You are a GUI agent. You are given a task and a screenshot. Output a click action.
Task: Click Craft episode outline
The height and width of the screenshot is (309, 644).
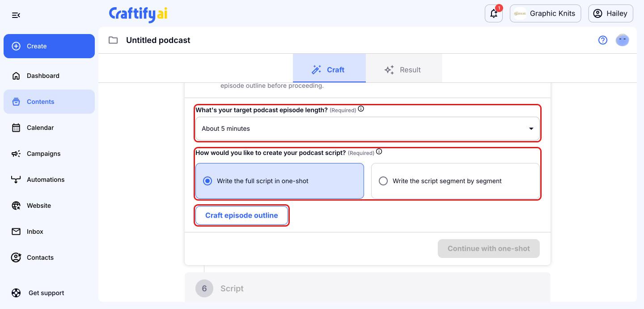point(241,215)
